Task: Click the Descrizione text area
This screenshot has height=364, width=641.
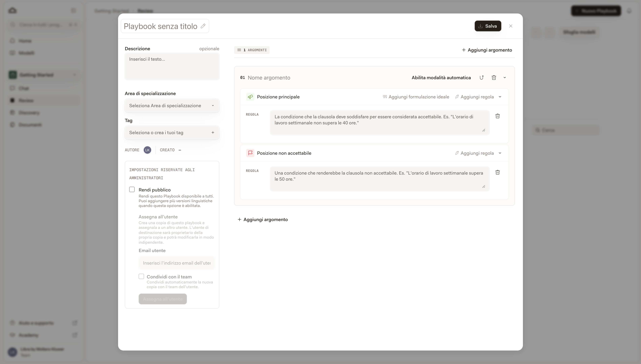Action: pyautogui.click(x=172, y=66)
